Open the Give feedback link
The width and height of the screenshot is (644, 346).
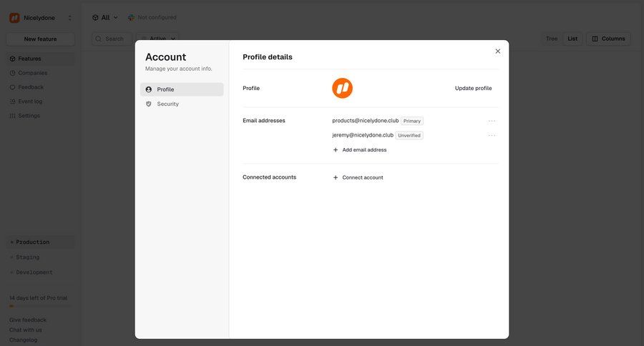pyautogui.click(x=28, y=320)
